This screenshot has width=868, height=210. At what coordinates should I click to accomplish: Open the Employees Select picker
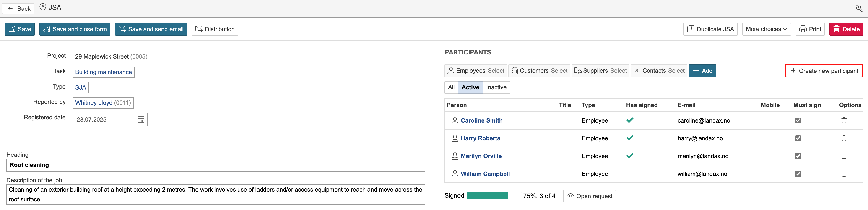coord(476,71)
